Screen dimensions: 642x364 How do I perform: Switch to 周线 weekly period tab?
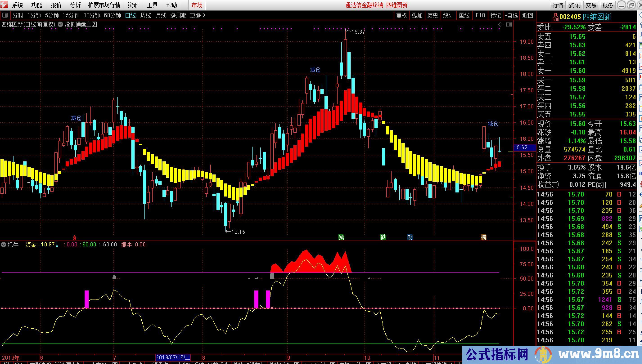pos(146,16)
